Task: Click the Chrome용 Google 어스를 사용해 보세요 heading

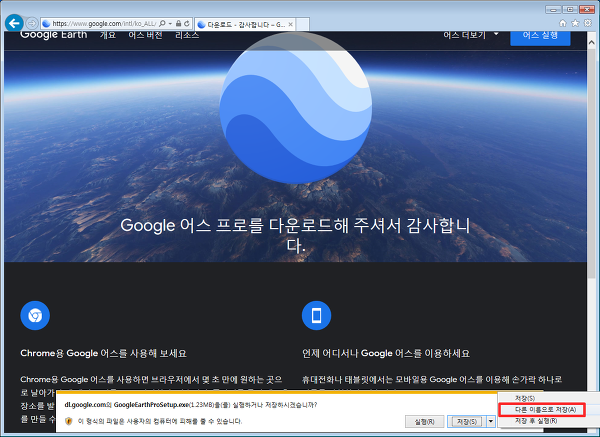Action: (103, 353)
